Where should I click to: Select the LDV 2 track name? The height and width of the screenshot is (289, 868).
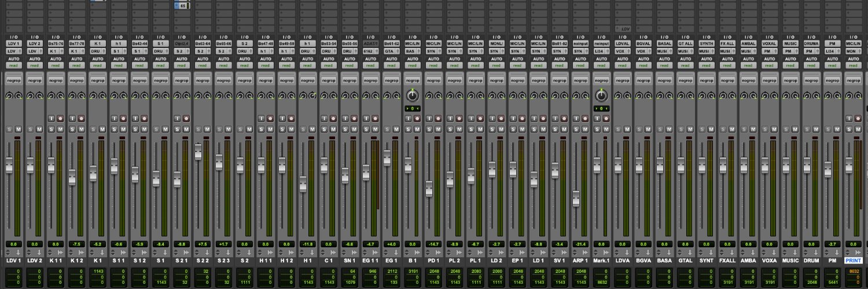[x=34, y=261]
